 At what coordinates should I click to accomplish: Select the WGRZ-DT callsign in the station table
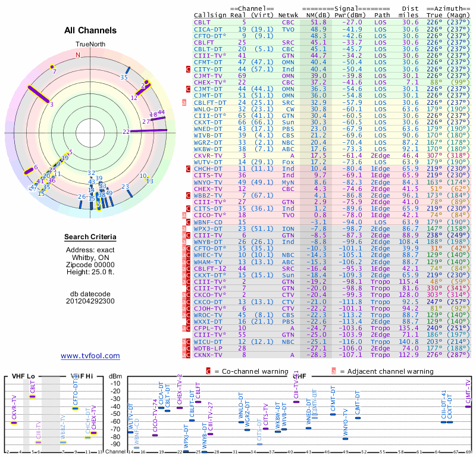click(x=208, y=142)
